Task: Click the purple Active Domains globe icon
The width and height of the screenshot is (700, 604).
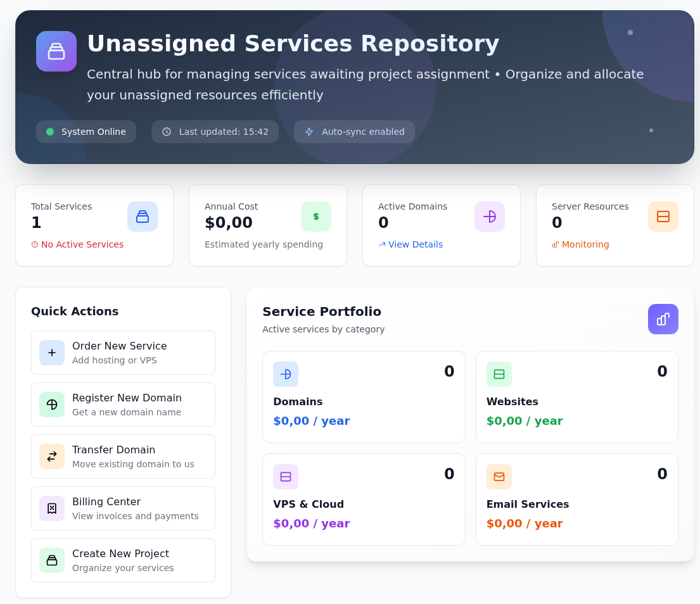Action: 490,217
